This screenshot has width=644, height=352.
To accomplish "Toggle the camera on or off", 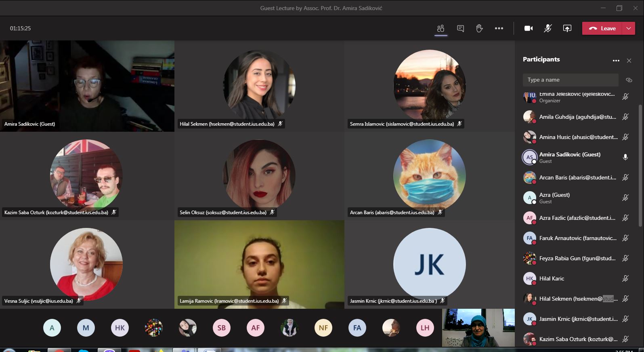I will (528, 28).
